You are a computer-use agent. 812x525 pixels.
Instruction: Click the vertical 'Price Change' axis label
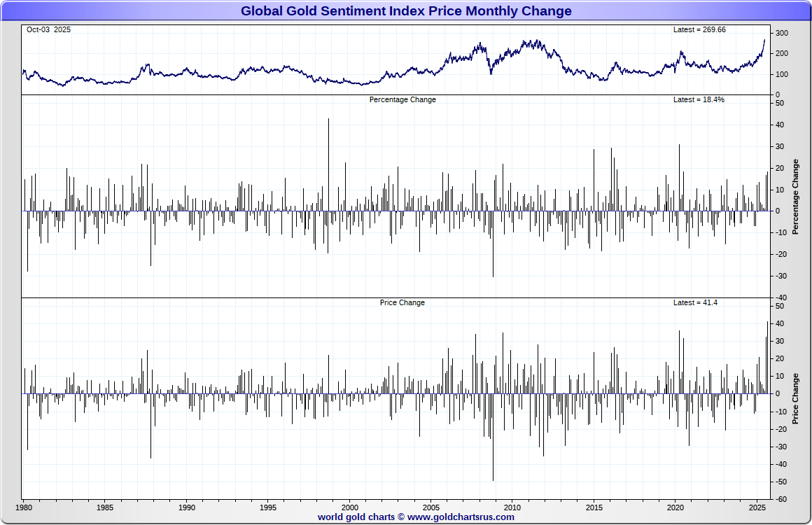[795, 399]
